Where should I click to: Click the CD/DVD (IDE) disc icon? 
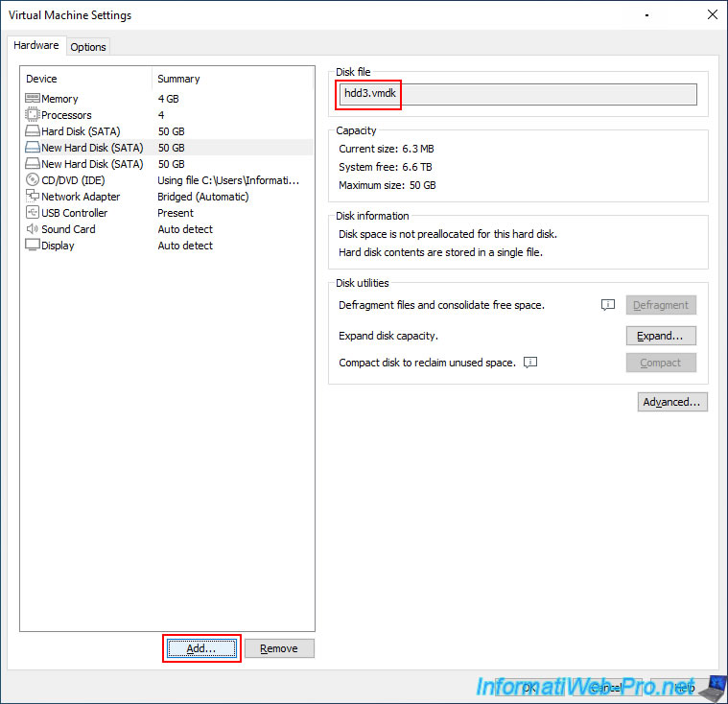click(32, 180)
